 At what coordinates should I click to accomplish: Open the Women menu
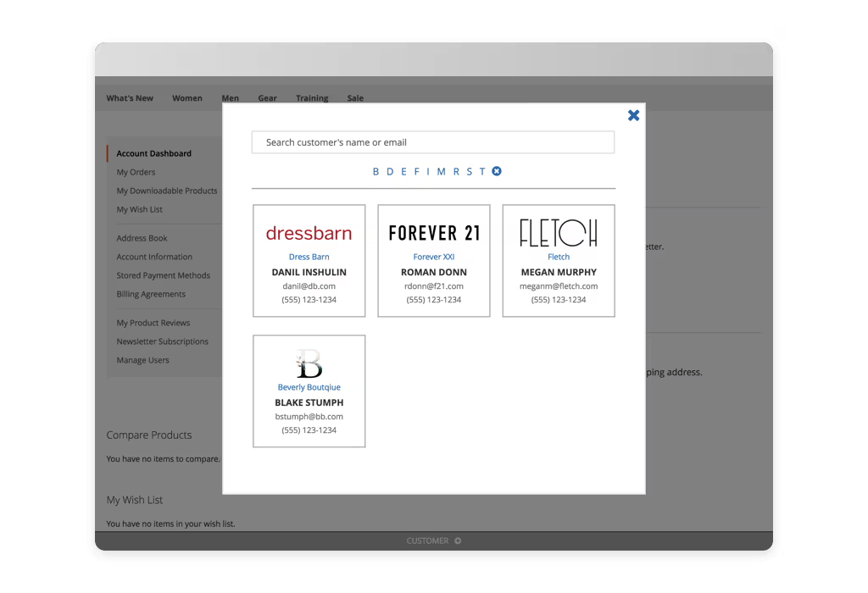[x=186, y=98]
